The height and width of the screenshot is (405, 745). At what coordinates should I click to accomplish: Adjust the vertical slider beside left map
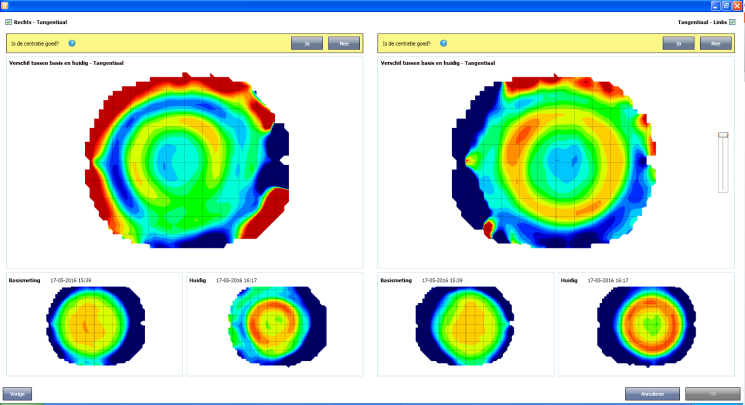coord(723,135)
